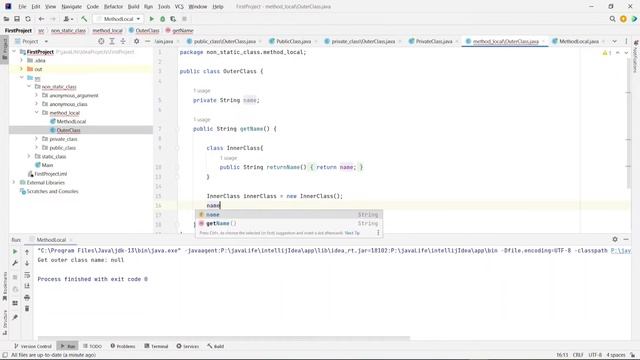Viewport: 640px width, 360px height.
Task: Open the MethodLocal run configuration dropdown
Action: click(118, 19)
